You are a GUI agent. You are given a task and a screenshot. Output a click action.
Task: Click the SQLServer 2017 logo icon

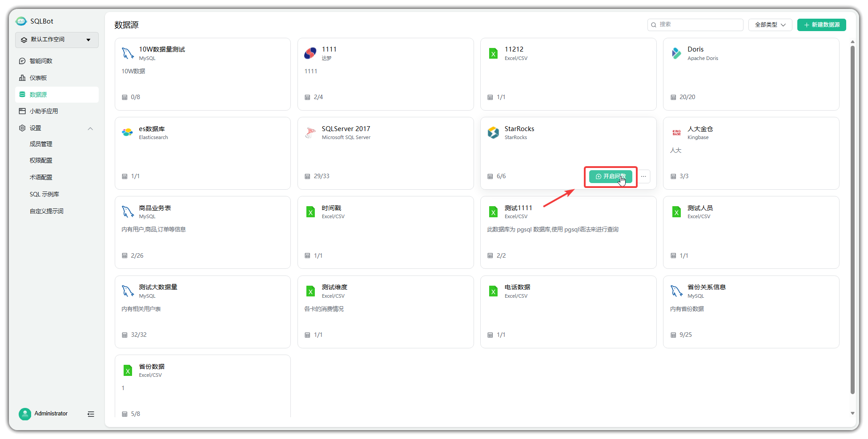[x=310, y=132]
